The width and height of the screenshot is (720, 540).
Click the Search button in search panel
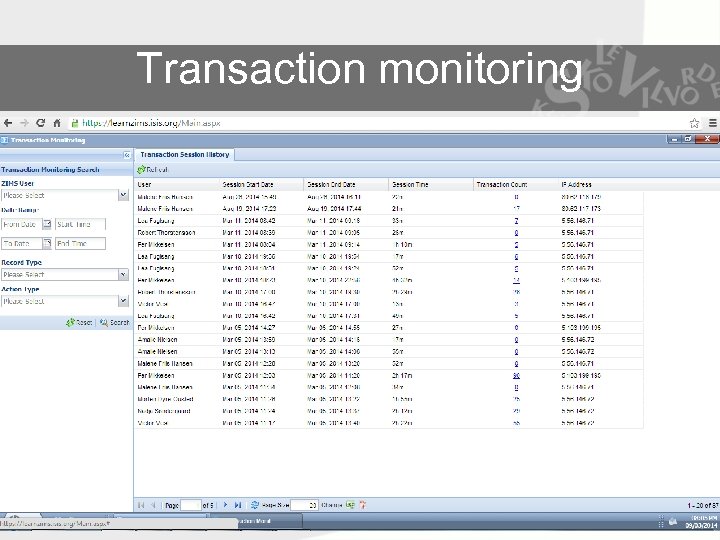coord(115,322)
